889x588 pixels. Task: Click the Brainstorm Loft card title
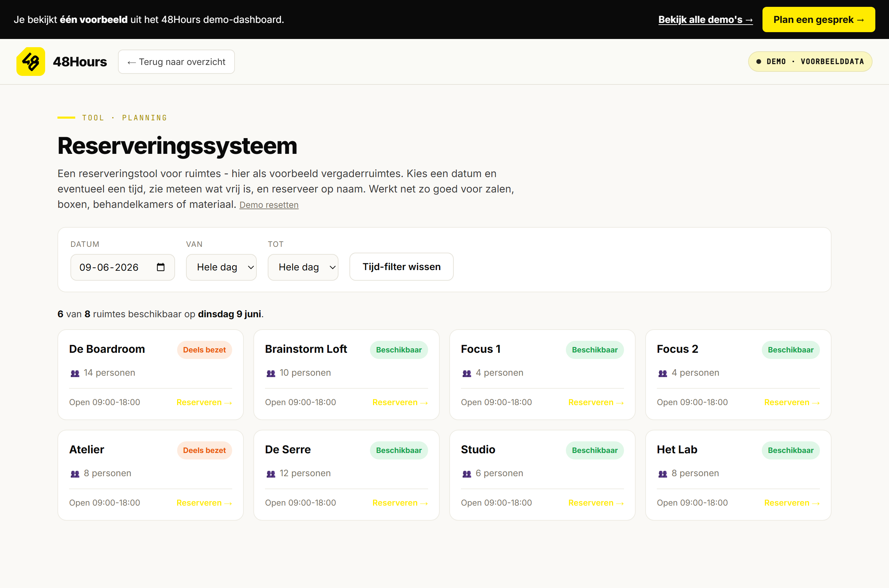point(306,349)
